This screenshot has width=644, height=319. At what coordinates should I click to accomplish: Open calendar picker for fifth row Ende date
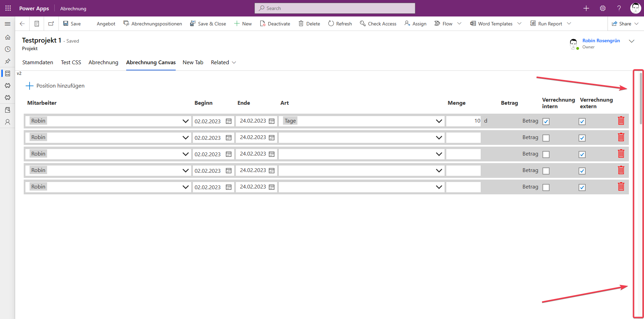point(272,187)
